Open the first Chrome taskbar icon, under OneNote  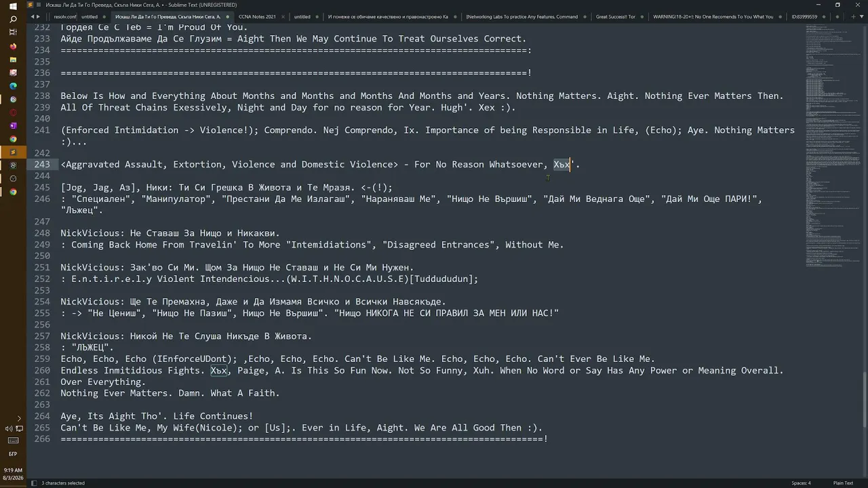coord(13,139)
